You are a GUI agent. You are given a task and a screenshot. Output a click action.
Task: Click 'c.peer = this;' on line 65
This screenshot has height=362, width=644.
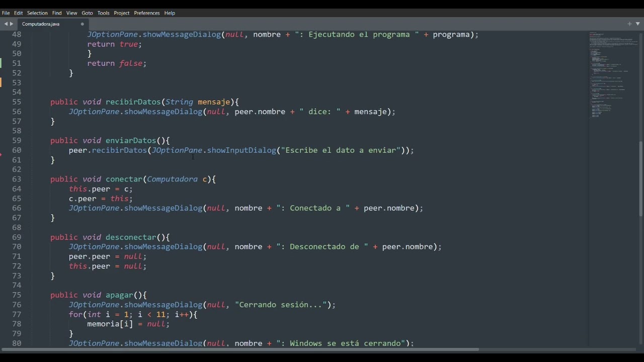tap(101, 199)
